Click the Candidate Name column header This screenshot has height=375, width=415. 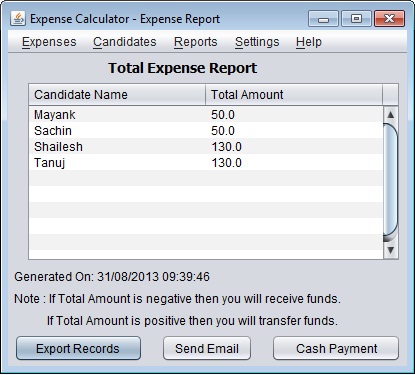[x=117, y=95]
